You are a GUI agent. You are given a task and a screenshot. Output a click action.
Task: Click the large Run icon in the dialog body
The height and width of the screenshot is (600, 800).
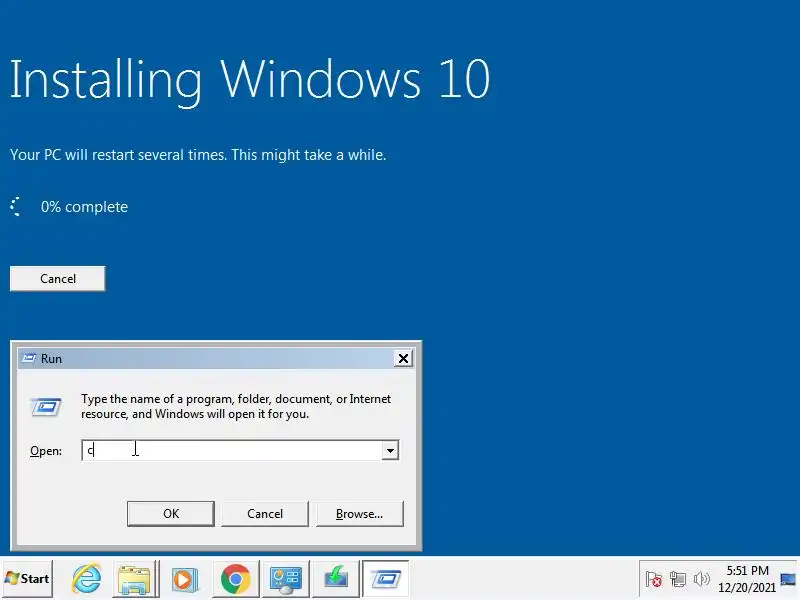point(46,407)
